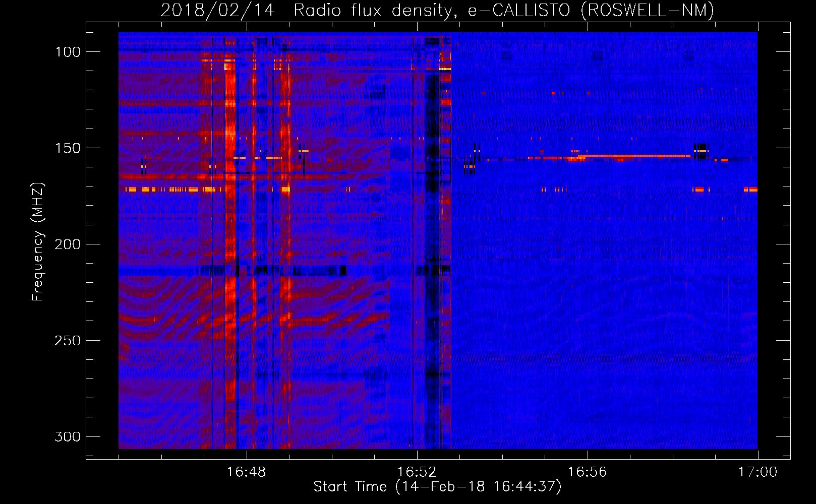Click the 150 frequency tick label
The image size is (816, 504).
(68, 148)
